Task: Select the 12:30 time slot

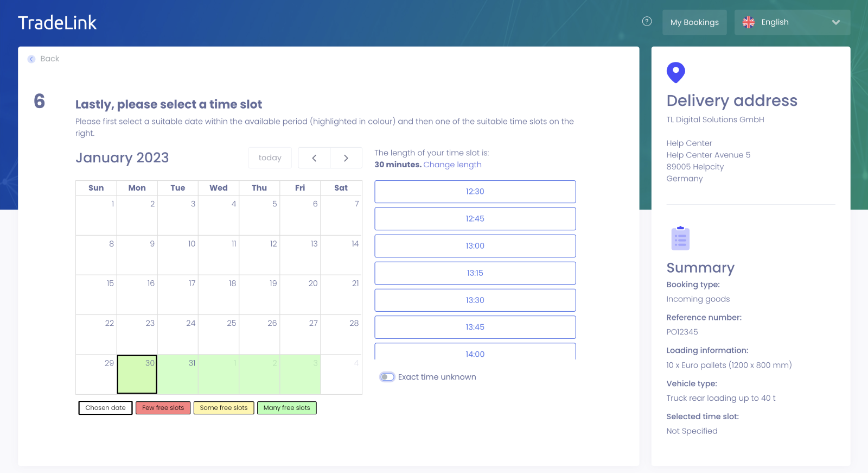Action: click(x=475, y=192)
